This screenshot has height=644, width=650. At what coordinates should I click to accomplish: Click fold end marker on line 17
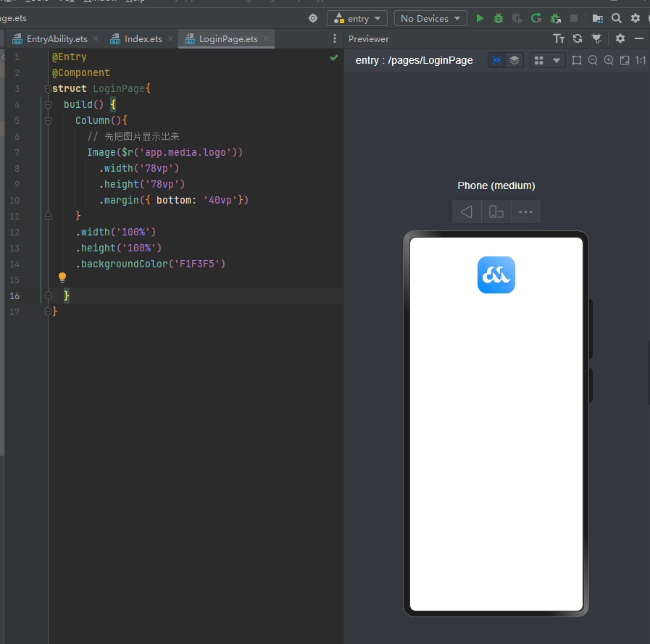tap(48, 311)
